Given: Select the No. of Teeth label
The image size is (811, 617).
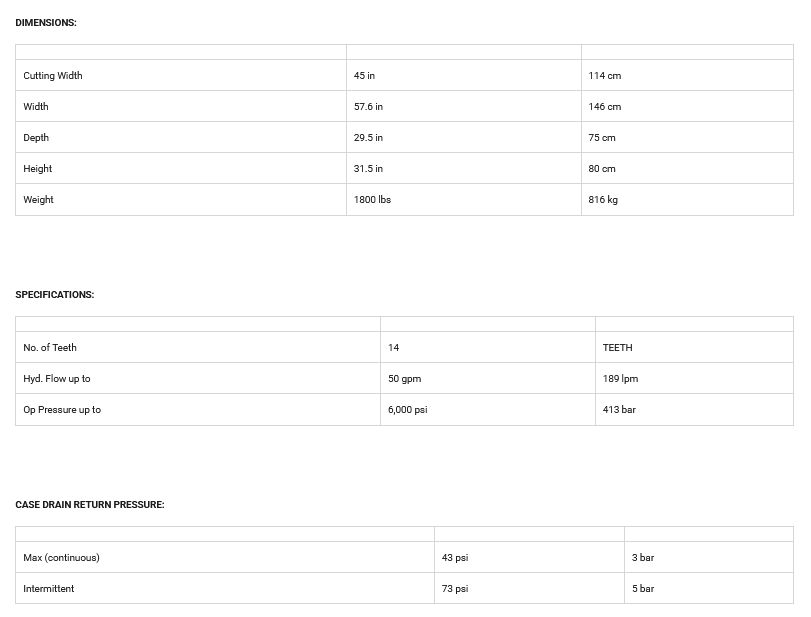Looking at the screenshot, I should click(x=50, y=348).
